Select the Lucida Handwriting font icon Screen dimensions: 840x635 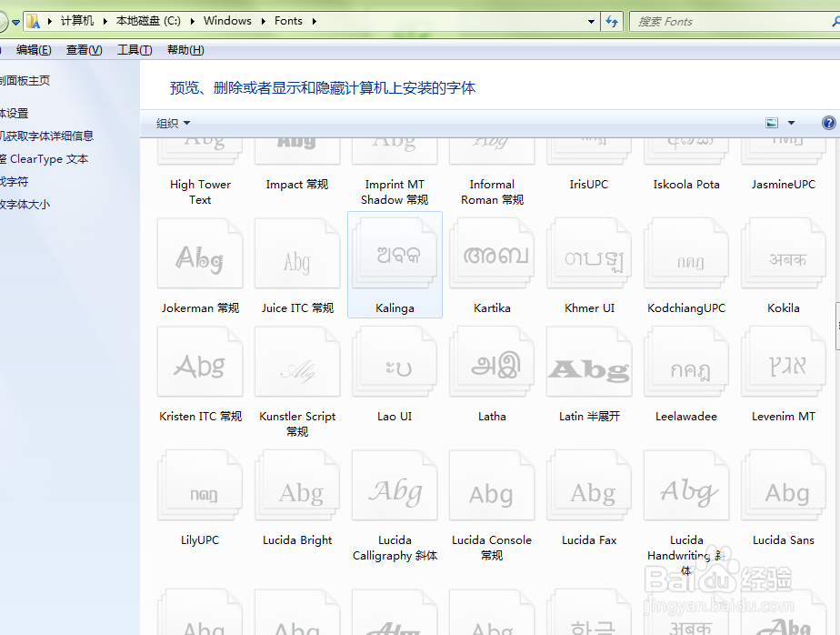(686, 486)
